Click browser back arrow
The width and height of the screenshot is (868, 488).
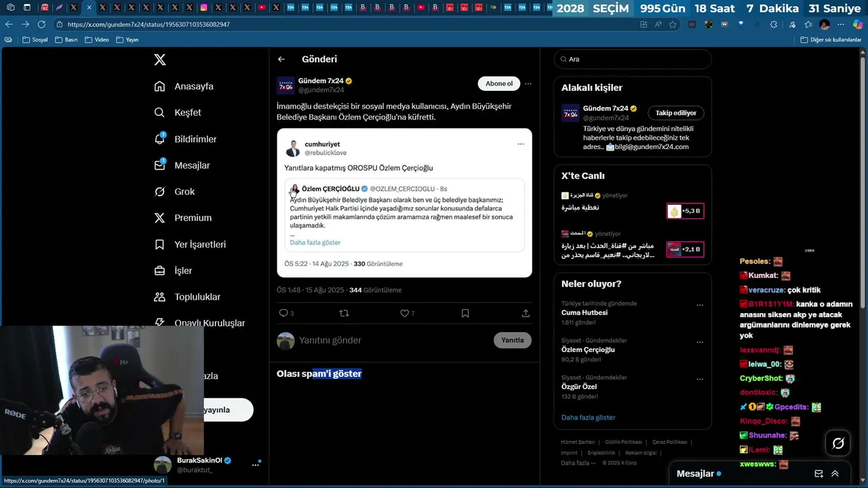[x=9, y=24]
